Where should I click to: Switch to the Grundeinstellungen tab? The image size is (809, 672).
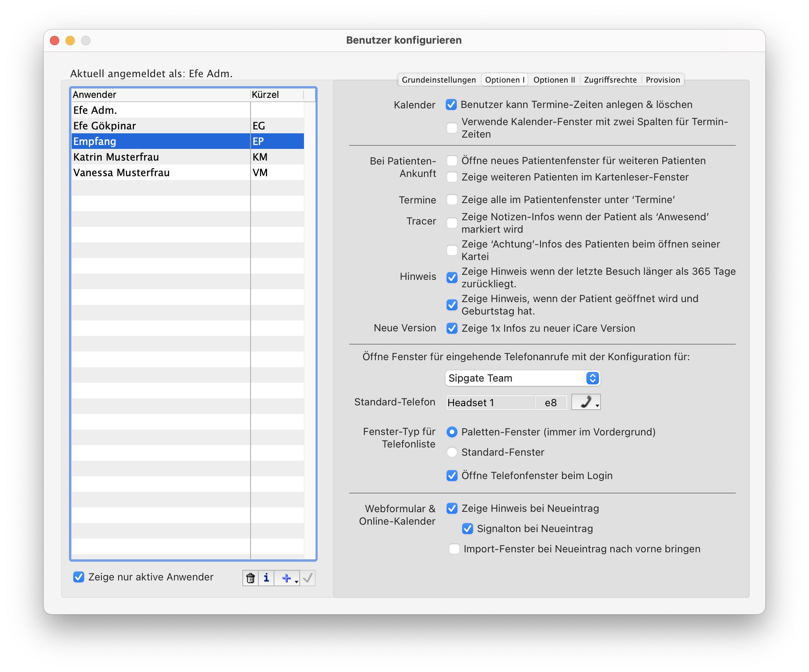pos(439,80)
